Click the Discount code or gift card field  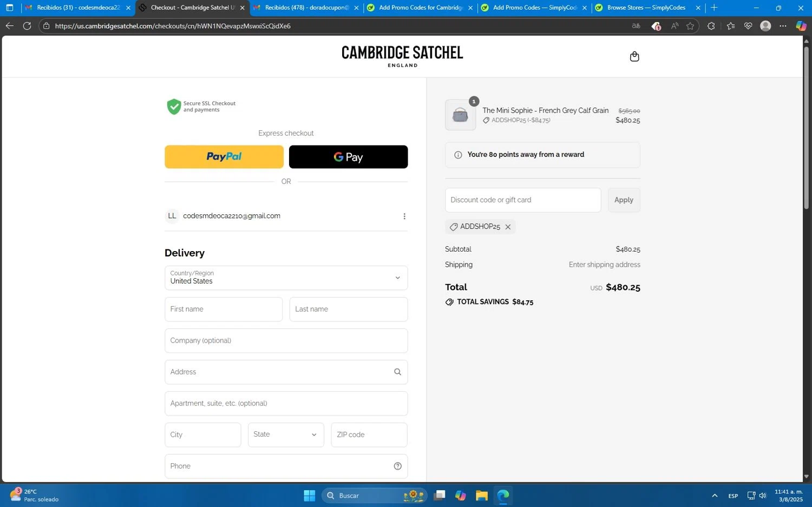(523, 200)
